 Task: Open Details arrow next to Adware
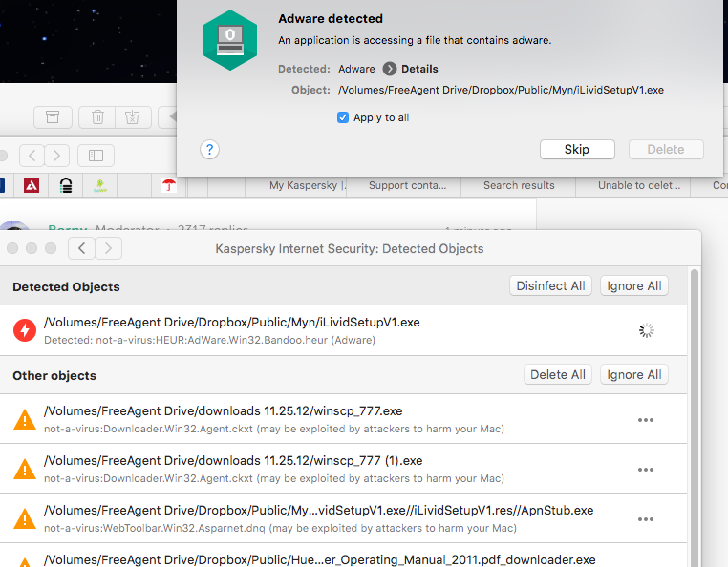point(390,69)
